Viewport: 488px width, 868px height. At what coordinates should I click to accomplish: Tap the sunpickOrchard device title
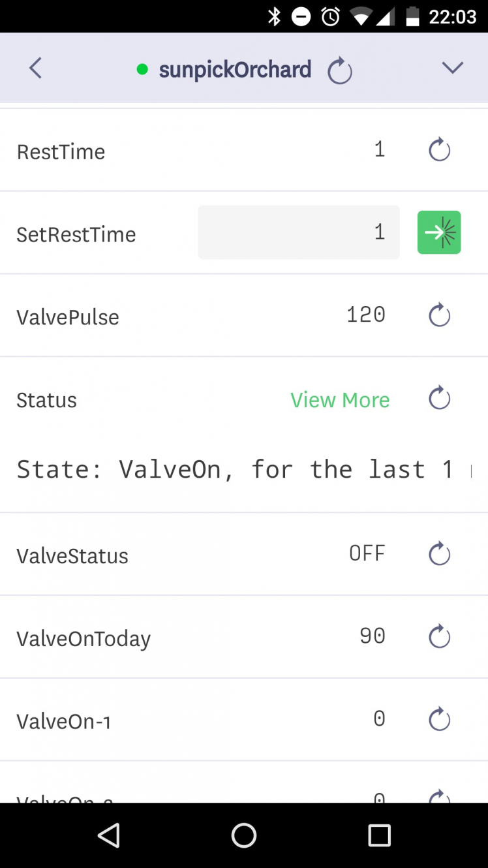(x=235, y=69)
